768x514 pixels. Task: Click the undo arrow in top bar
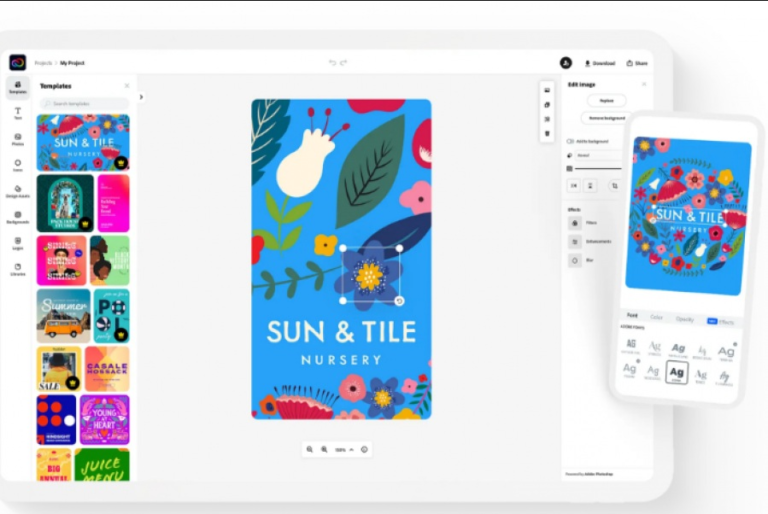(333, 62)
